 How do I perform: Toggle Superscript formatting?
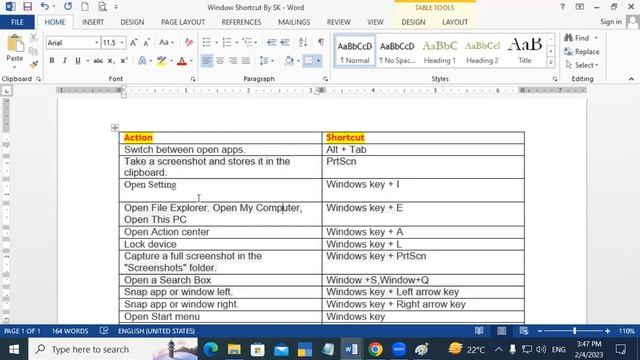tap(124, 61)
